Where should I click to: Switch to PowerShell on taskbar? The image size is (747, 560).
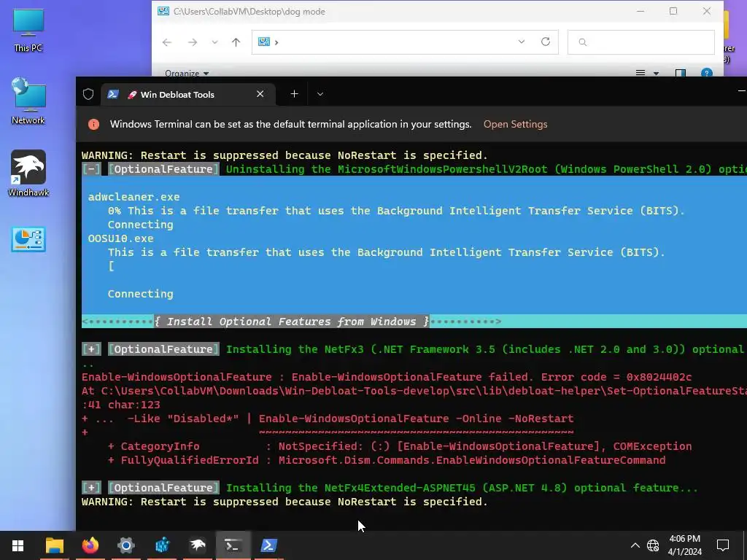(x=268, y=545)
